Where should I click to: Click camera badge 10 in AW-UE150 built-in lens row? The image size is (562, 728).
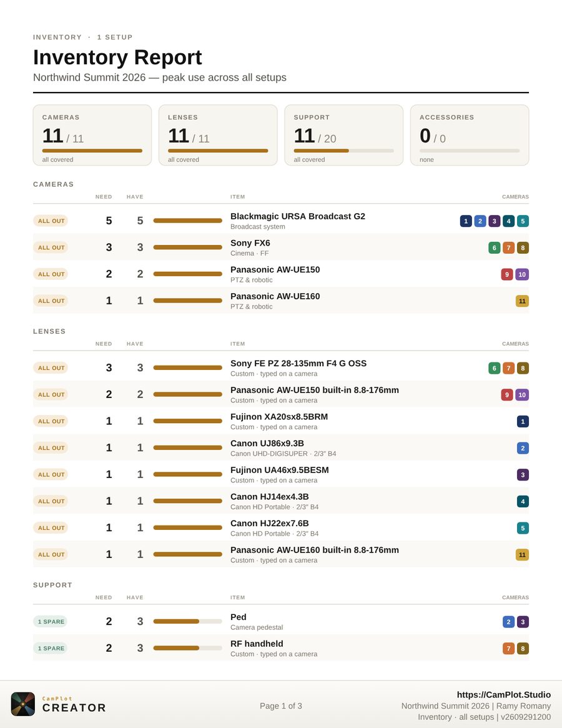(522, 395)
